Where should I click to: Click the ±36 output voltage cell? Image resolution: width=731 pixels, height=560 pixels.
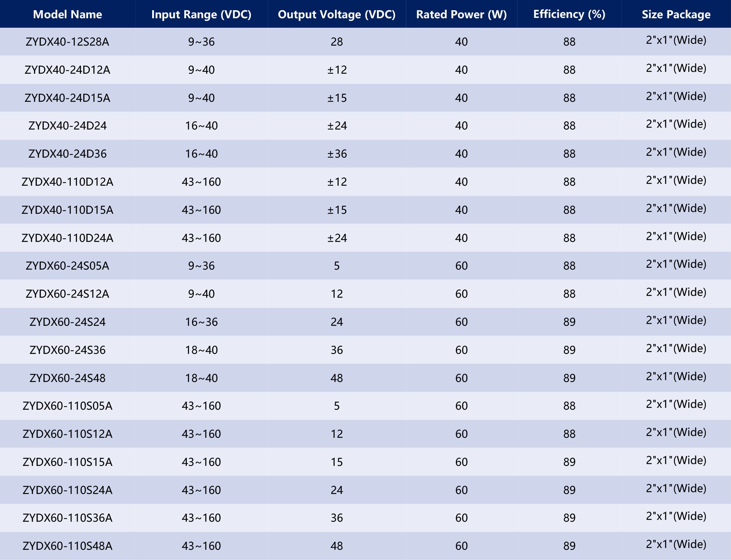click(x=336, y=154)
